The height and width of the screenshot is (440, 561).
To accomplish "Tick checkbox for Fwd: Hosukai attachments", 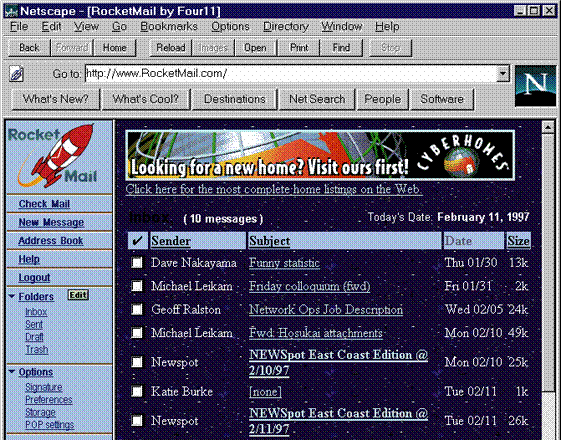I will 137,333.
